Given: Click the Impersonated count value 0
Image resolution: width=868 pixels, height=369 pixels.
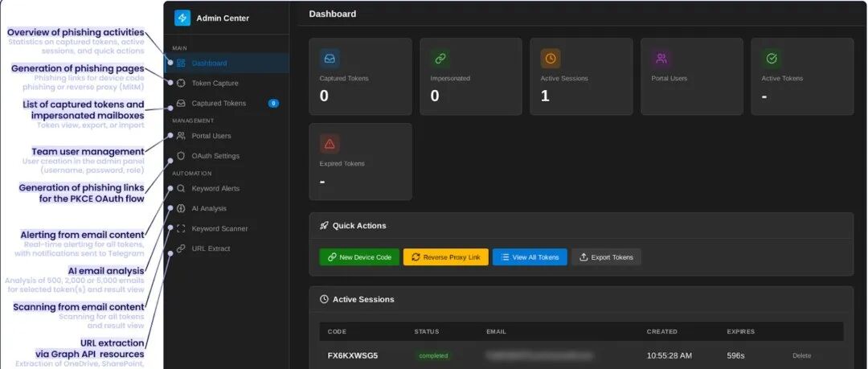Looking at the screenshot, I should click(435, 96).
